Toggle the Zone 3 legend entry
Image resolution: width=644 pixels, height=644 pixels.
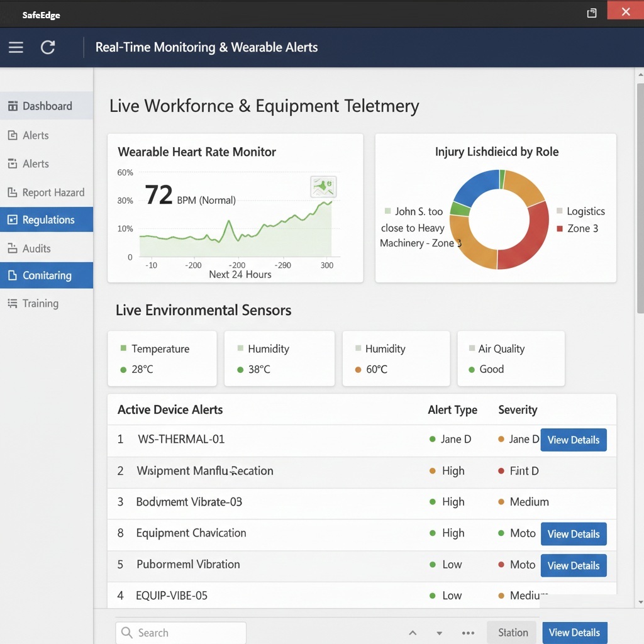(577, 228)
